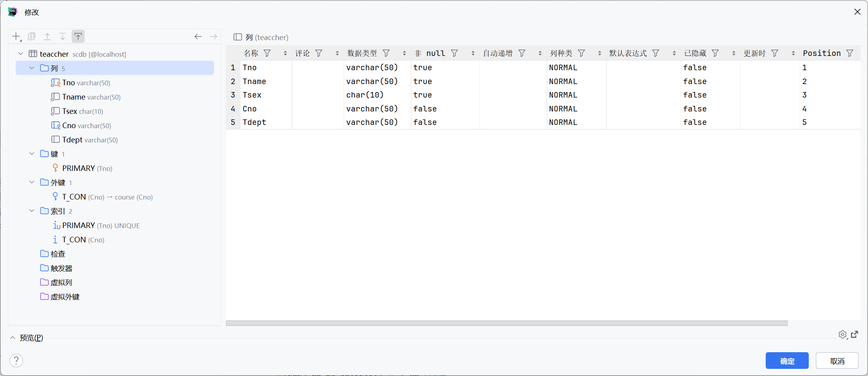Sort the 列种类 column
Screen dimensions: 868x376
(600, 53)
